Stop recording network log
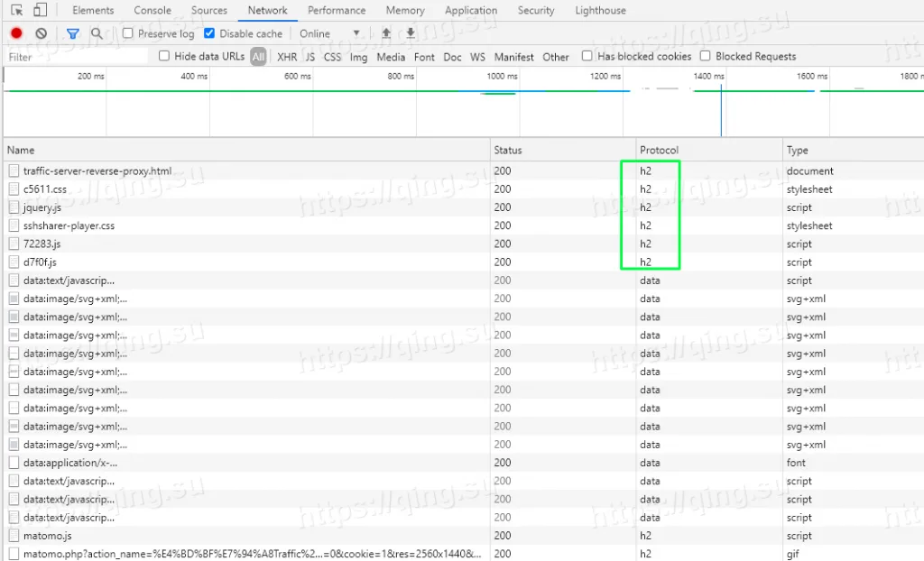 coord(16,33)
